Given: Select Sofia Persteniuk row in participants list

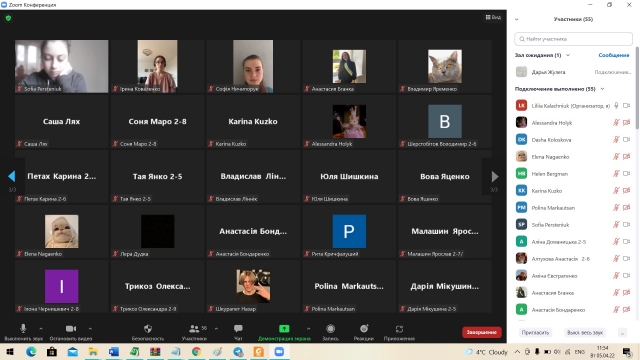Looking at the screenshot, I should (573, 224).
